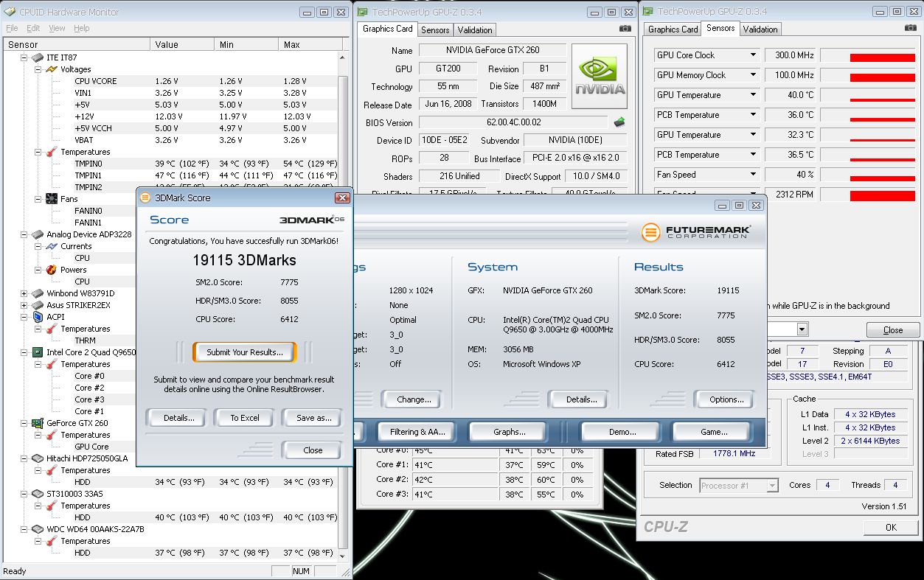Click screenshot camera icon in GPU-Z Sensors window

click(911, 28)
